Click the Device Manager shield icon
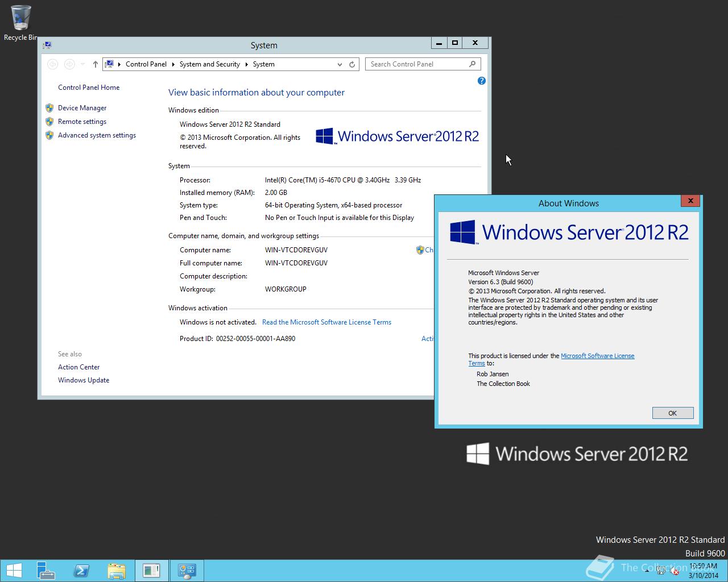Image resolution: width=728 pixels, height=582 pixels. [x=49, y=107]
